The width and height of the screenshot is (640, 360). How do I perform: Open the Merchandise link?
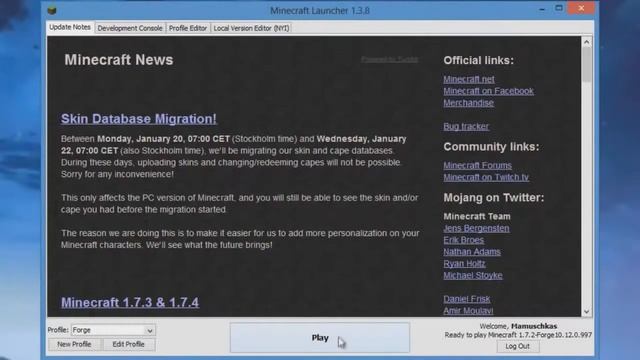(x=469, y=103)
